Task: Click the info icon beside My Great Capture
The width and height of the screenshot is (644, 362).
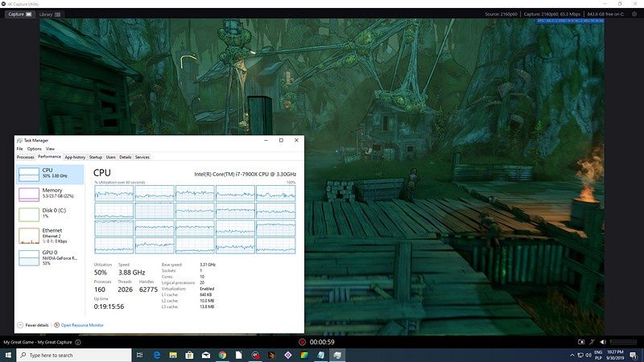Action: coord(78,342)
